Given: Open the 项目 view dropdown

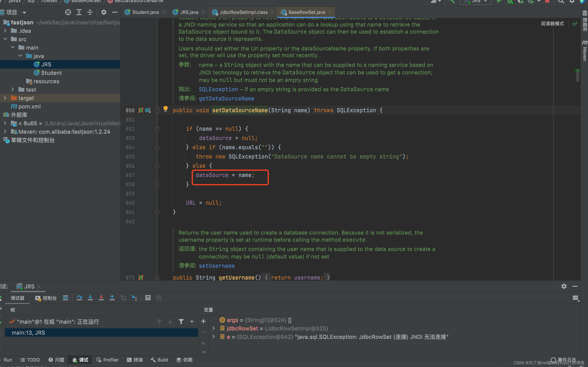Looking at the screenshot, I should pos(24,13).
